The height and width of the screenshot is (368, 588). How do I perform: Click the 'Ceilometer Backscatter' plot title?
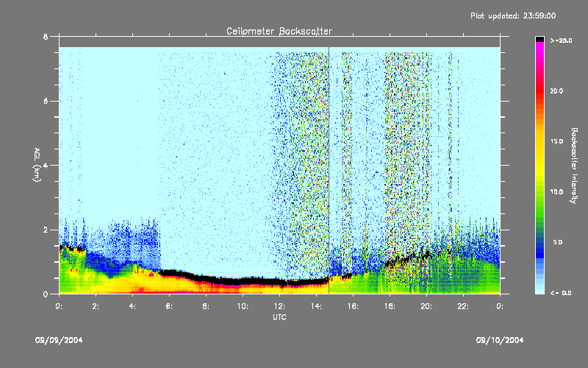click(279, 31)
